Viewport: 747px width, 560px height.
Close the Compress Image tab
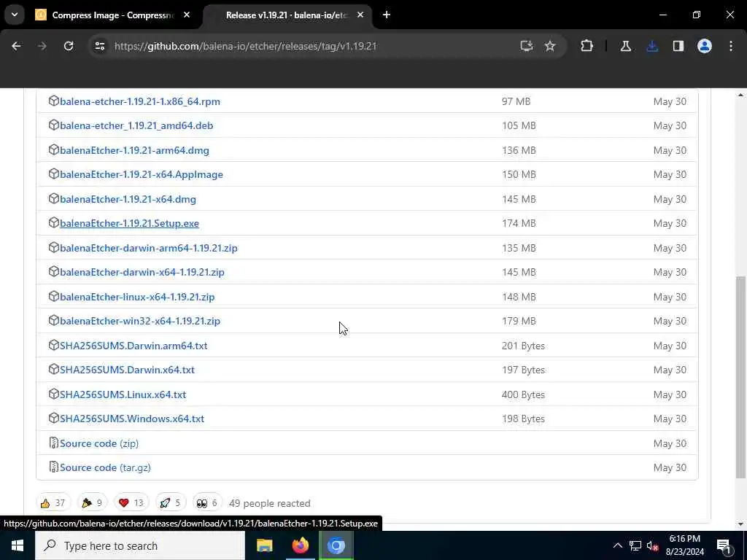pos(187,15)
